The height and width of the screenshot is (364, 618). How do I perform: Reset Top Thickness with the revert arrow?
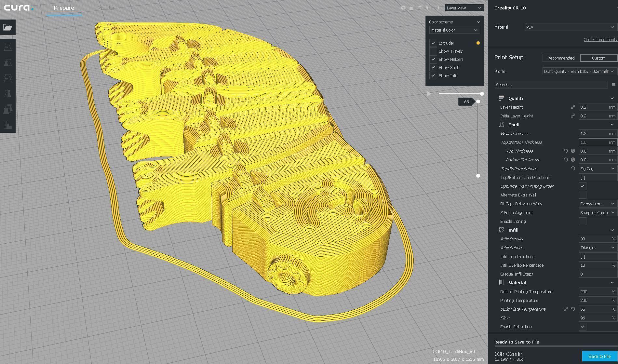pyautogui.click(x=566, y=151)
